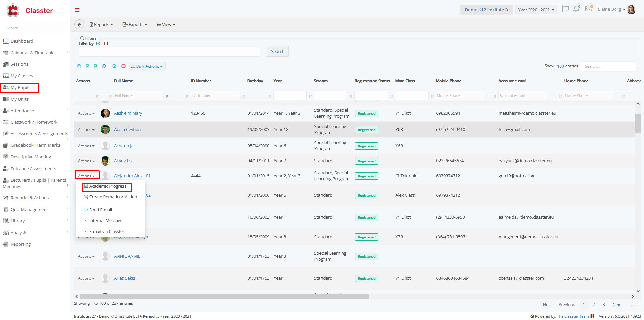Open Actions dropdown for Achann Jack
The height and width of the screenshot is (320, 644).
coord(86,146)
